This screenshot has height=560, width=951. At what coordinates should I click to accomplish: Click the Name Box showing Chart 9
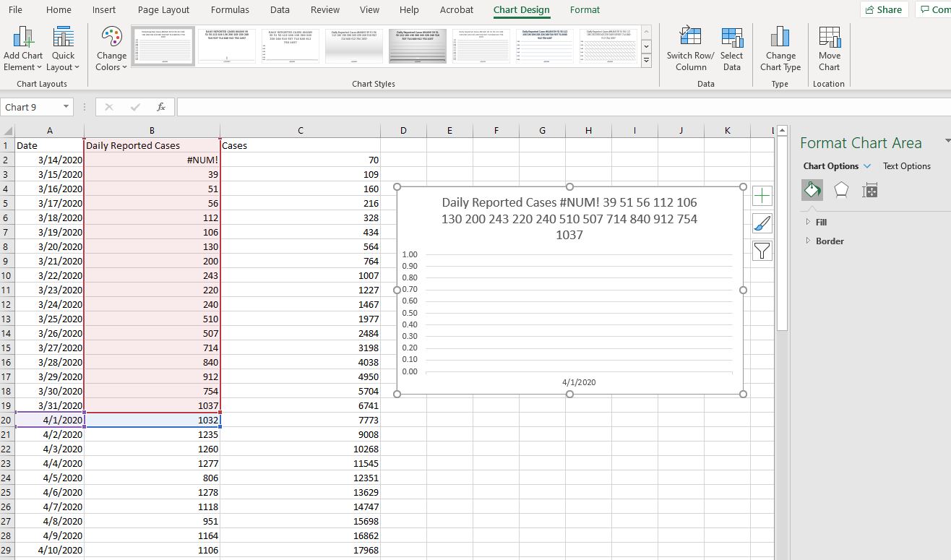30,107
